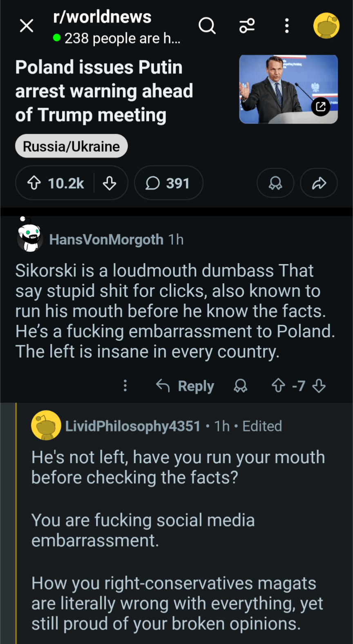Downvote the Poland Putin arrest post
This screenshot has width=353, height=644.
pyautogui.click(x=109, y=183)
